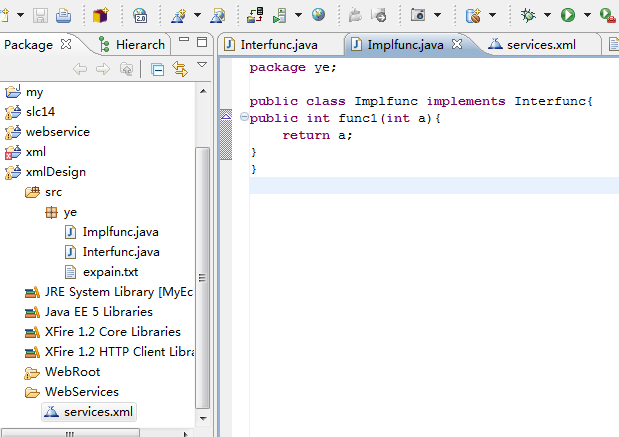Click the new database toolbar icon
This screenshot has width=619, height=437.
coord(473,15)
